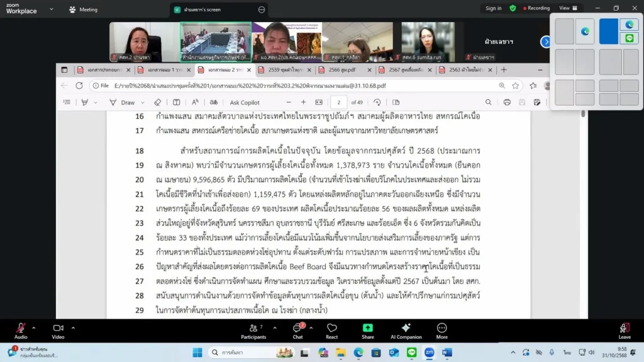Open Zoom app from Windows taskbar
Image resolution: width=644 pixels, height=362 pixels.
(429, 353)
